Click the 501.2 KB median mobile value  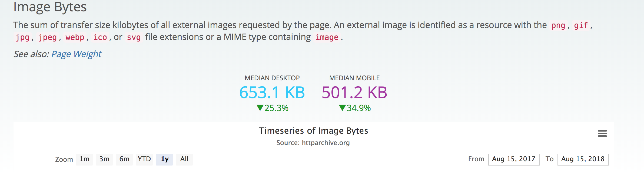click(354, 93)
